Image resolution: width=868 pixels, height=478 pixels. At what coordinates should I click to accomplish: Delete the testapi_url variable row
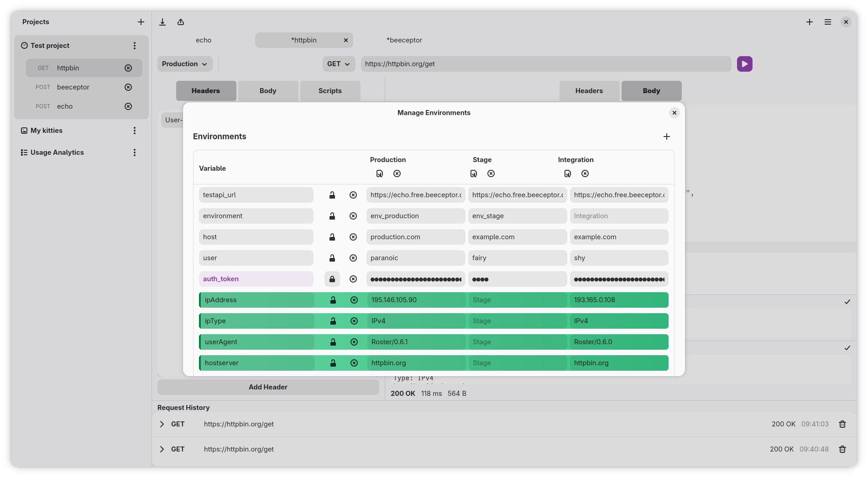tap(353, 195)
